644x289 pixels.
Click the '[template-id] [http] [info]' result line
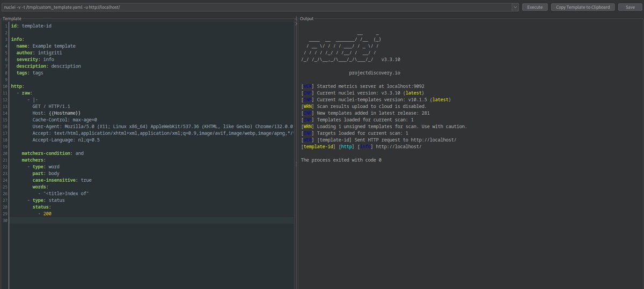[x=361, y=146]
